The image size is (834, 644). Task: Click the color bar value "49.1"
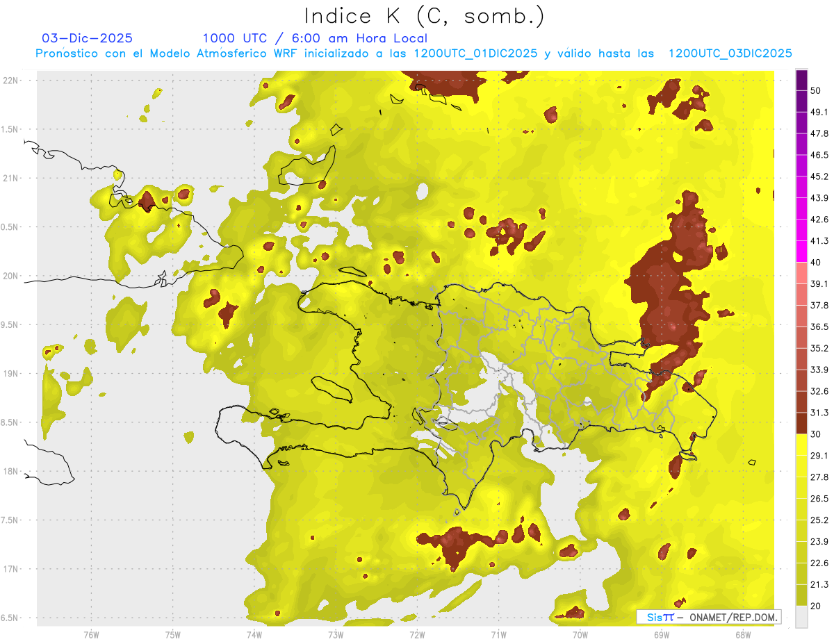pyautogui.click(x=819, y=113)
